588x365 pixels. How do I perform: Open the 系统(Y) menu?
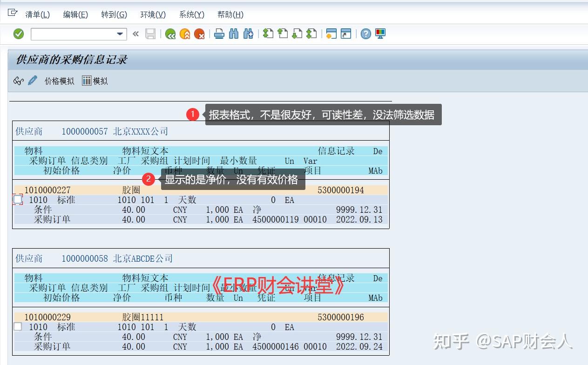[x=191, y=14]
